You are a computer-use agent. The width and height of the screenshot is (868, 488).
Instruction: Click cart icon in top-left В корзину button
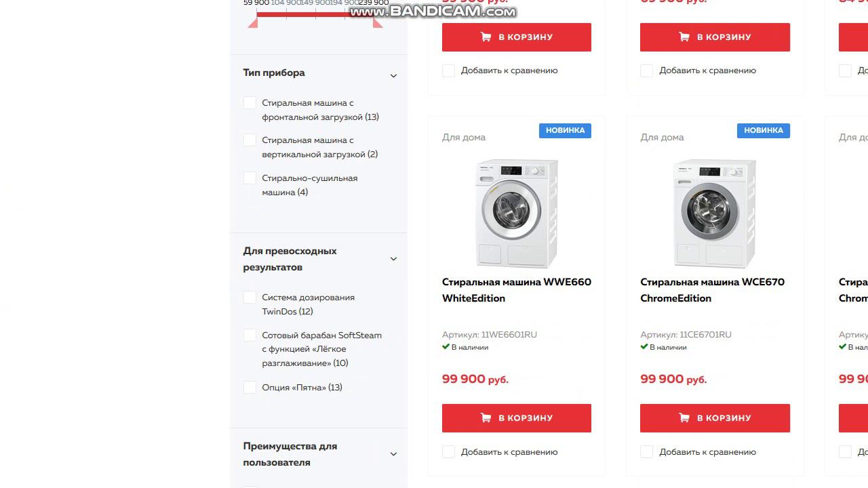click(486, 37)
